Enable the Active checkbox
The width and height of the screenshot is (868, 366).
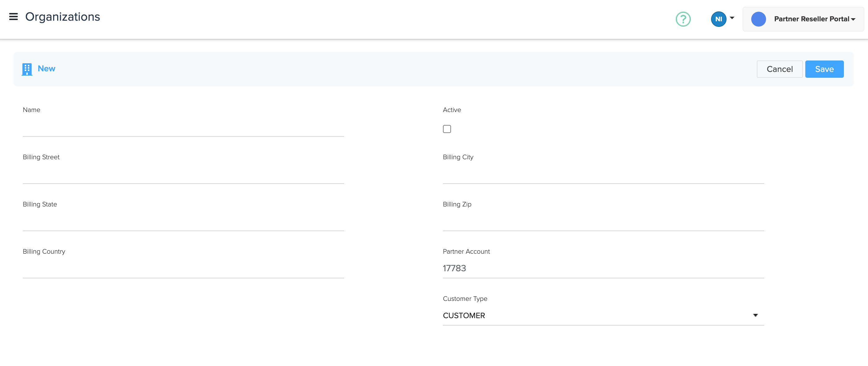[x=447, y=129]
